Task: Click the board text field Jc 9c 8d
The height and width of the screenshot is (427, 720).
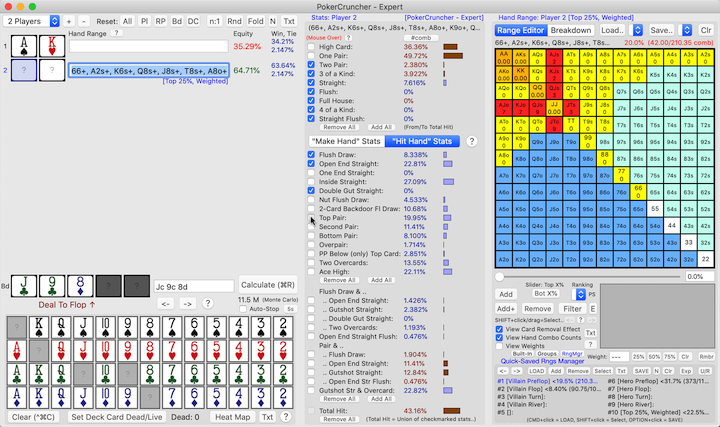Action: click(x=194, y=287)
